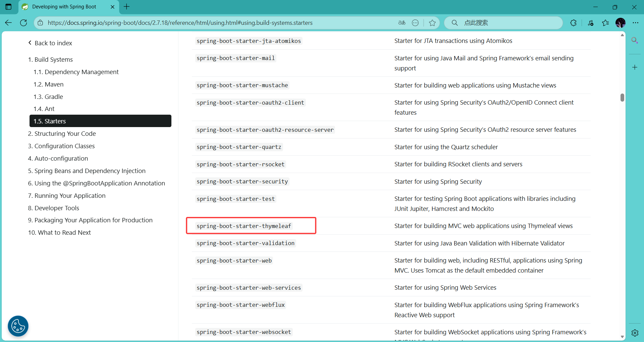This screenshot has width=644, height=342.
Task: Open the tab actions menu icon
Action: 8,7
